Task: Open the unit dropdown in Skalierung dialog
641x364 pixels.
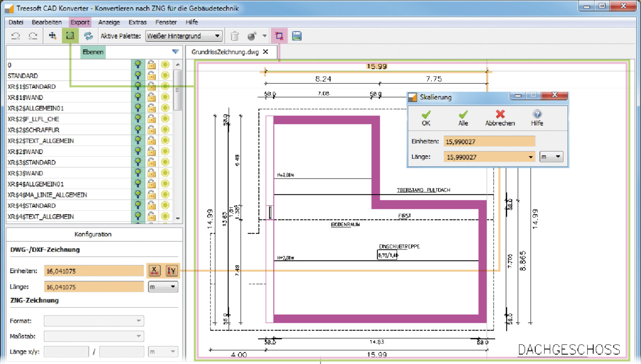Action: pos(551,157)
